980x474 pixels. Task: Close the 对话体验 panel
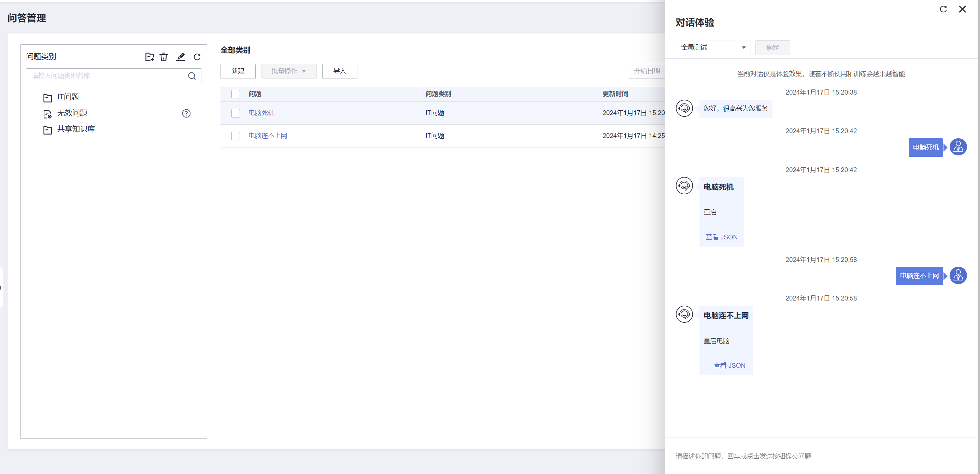[x=962, y=9]
